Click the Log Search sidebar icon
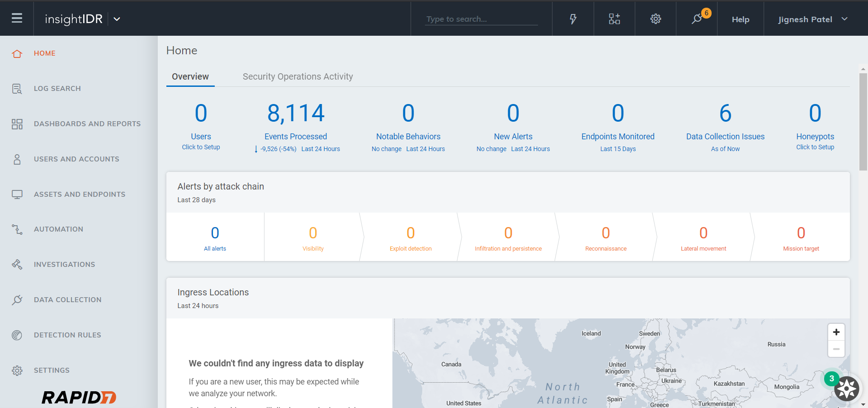 tap(17, 89)
